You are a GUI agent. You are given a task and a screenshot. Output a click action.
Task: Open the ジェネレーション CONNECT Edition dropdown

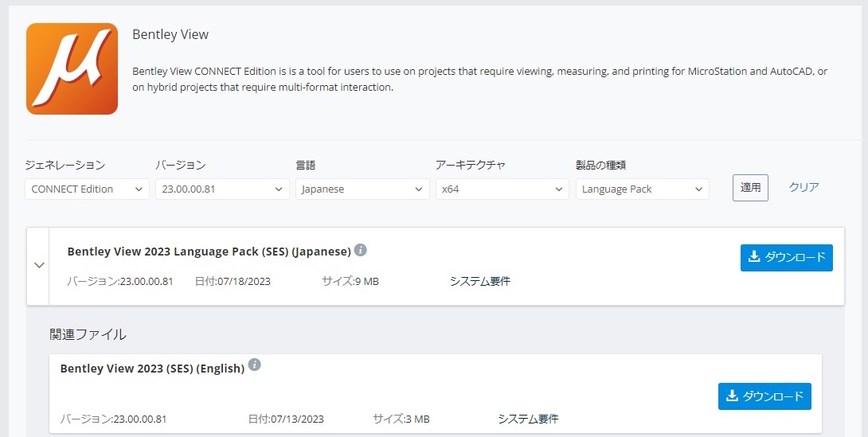(x=87, y=189)
